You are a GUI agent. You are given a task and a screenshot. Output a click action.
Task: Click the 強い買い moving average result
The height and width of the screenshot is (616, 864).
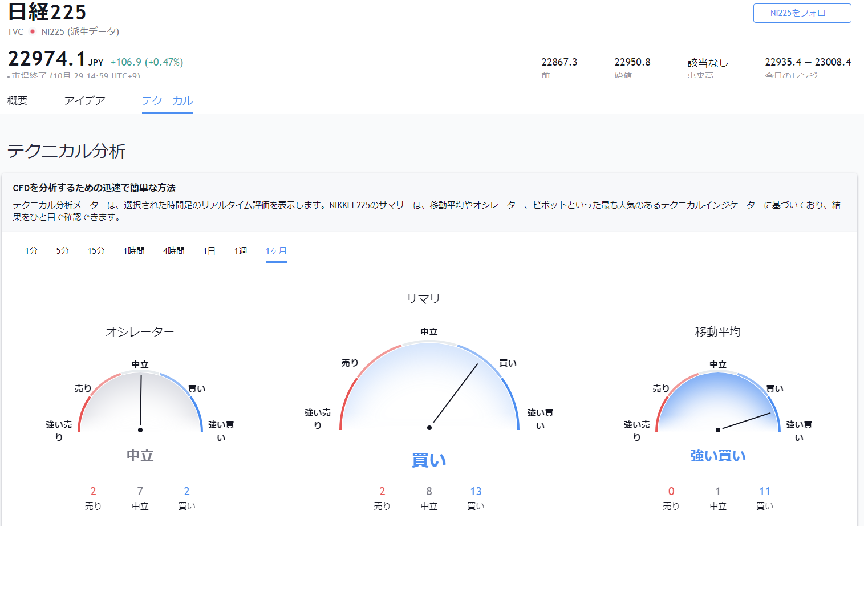click(718, 456)
